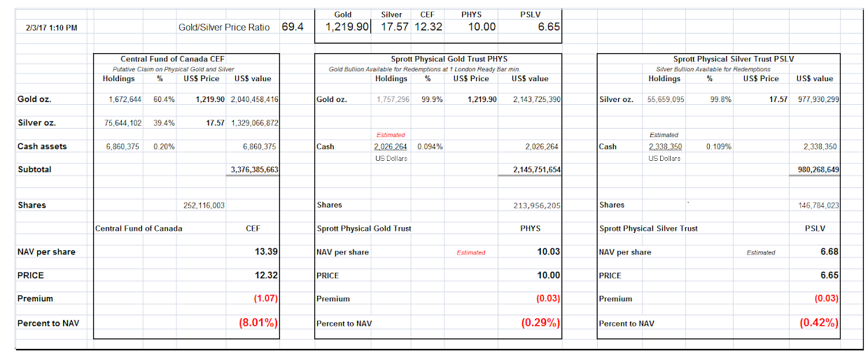Select the ratio value 69.4
Image resolution: width=868 pixels, height=358 pixels.
(292, 27)
